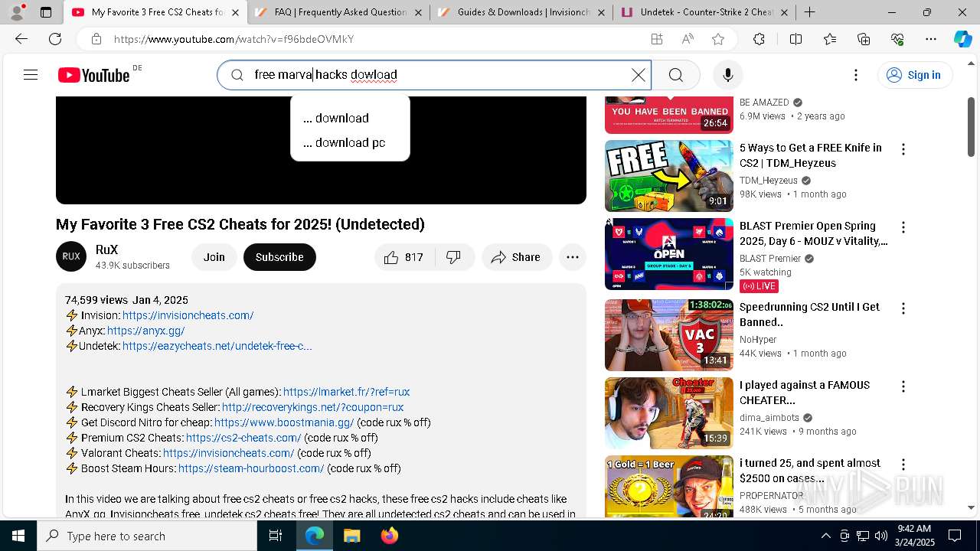Open boostmania.gg link

click(x=284, y=422)
